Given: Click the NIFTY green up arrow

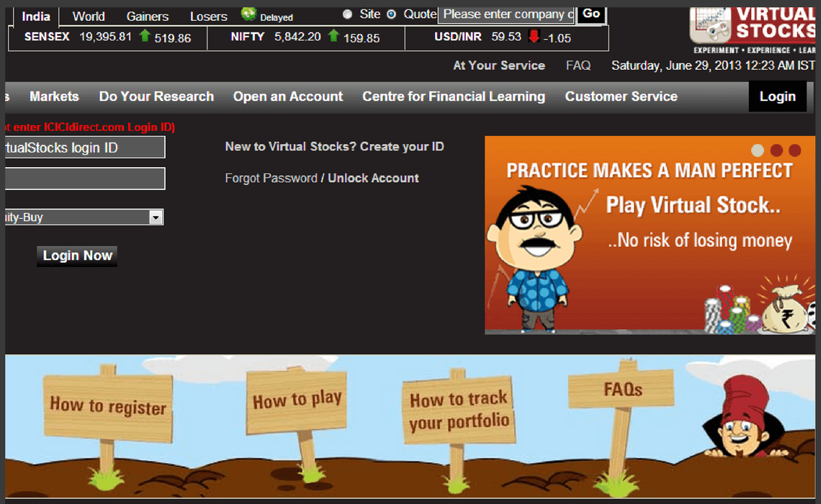Looking at the screenshot, I should [333, 35].
